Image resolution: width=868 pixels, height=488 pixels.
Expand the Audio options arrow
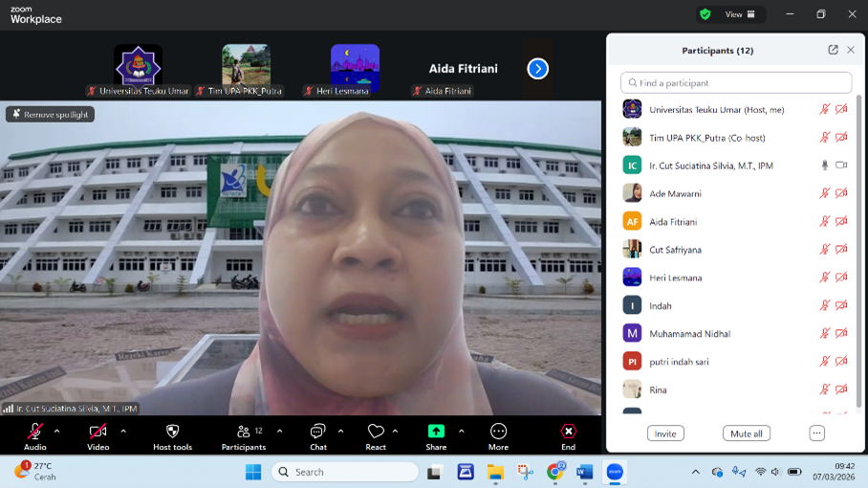pos(56,431)
